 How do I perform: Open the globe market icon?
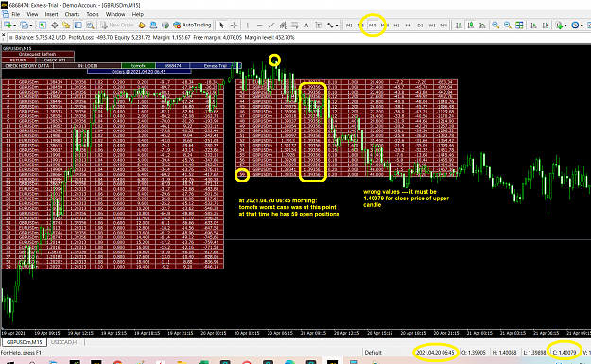pos(165,25)
